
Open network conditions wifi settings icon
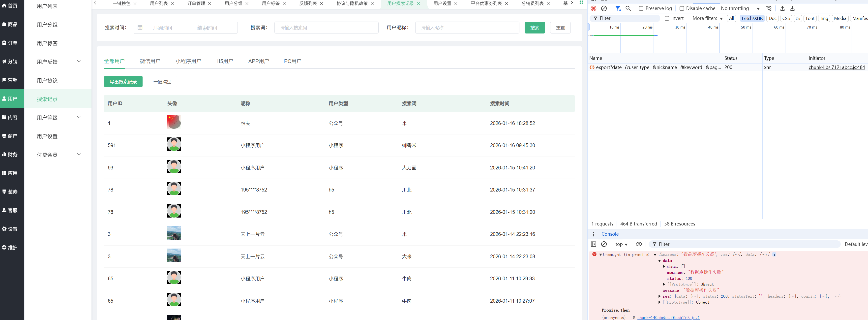pyautogui.click(x=769, y=8)
